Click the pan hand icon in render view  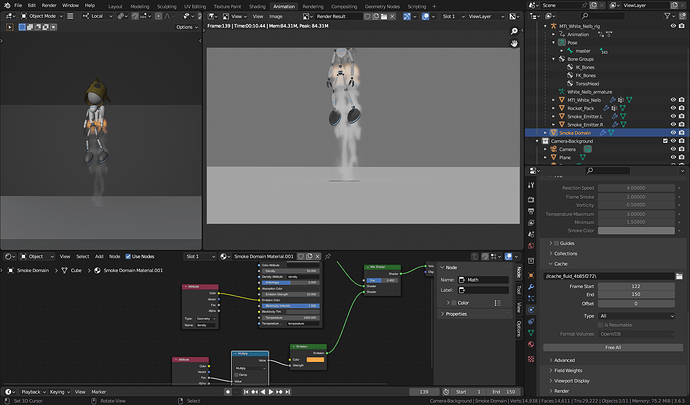[x=514, y=43]
